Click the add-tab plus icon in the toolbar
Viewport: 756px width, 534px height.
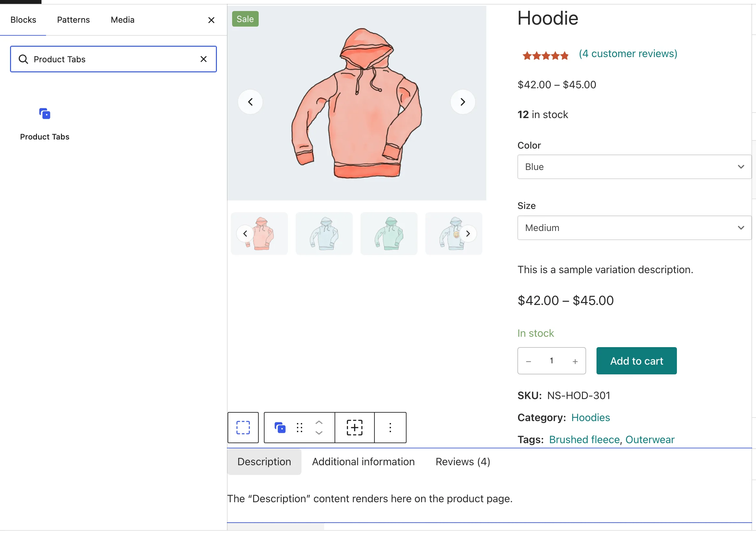(354, 428)
